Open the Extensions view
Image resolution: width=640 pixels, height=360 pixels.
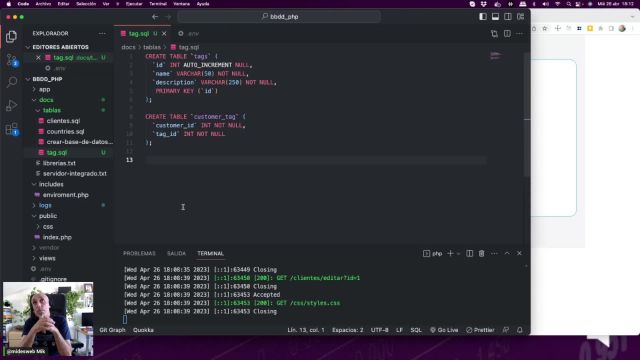pos(11,129)
